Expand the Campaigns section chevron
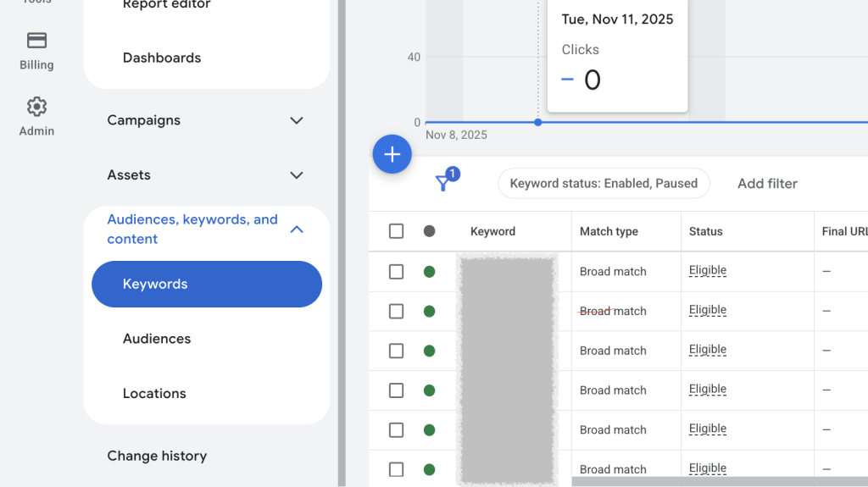Viewport: 868px width, 487px height. click(x=297, y=120)
